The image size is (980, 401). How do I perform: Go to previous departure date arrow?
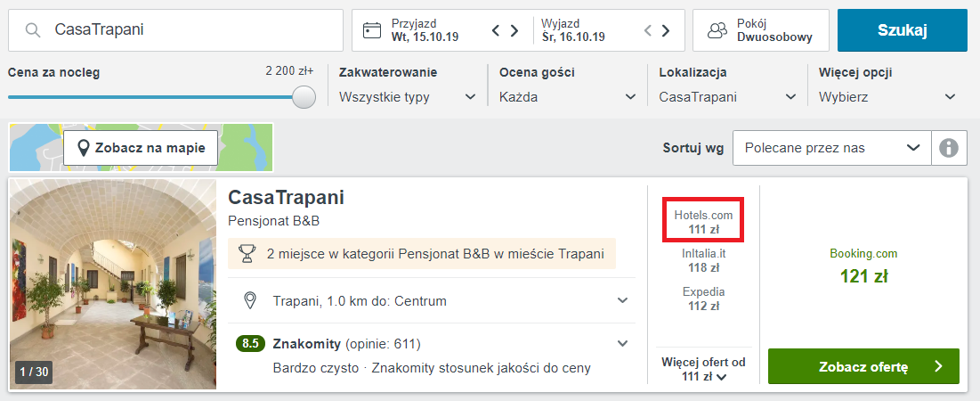pyautogui.click(x=647, y=30)
